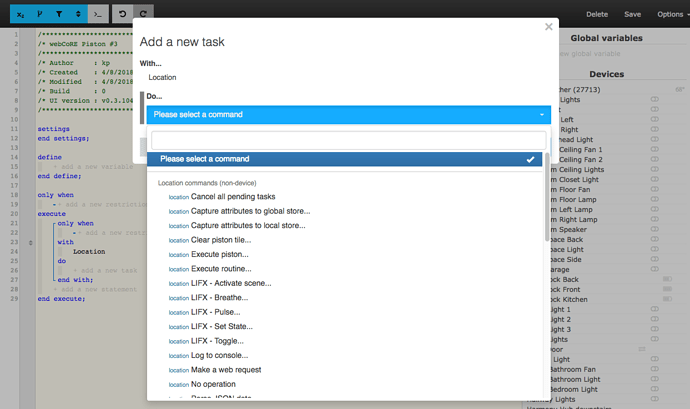The width and height of the screenshot is (690, 409).
Task: Click Global variables panel heading
Action: (x=606, y=38)
